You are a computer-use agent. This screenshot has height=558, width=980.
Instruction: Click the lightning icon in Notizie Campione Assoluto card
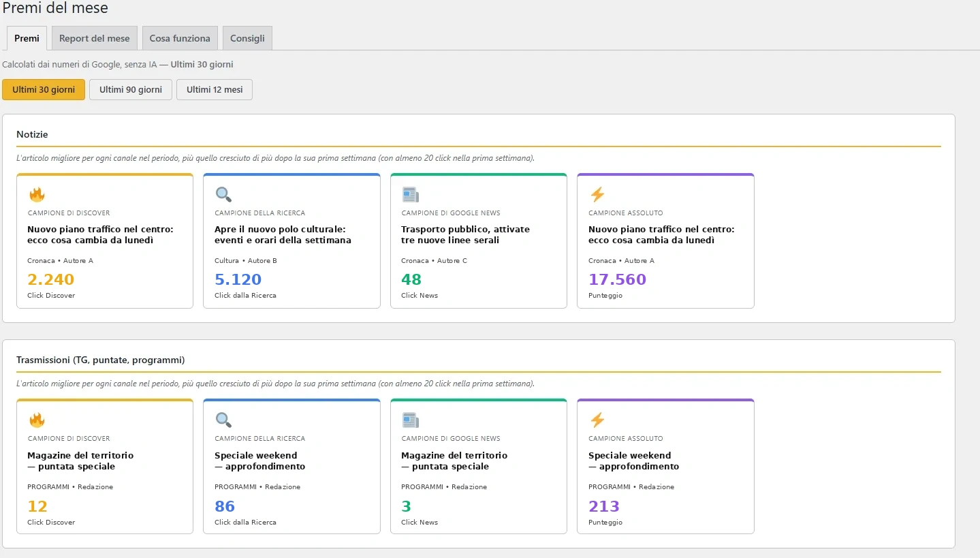pyautogui.click(x=597, y=195)
